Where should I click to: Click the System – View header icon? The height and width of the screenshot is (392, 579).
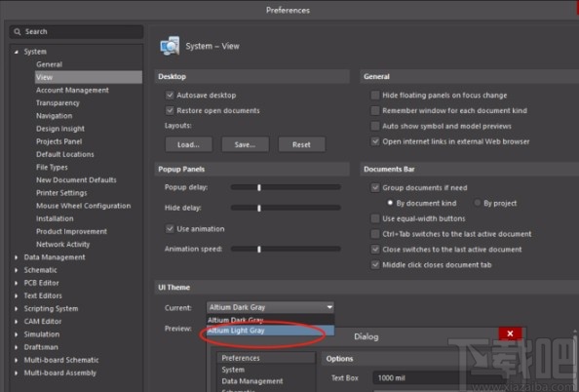point(170,46)
